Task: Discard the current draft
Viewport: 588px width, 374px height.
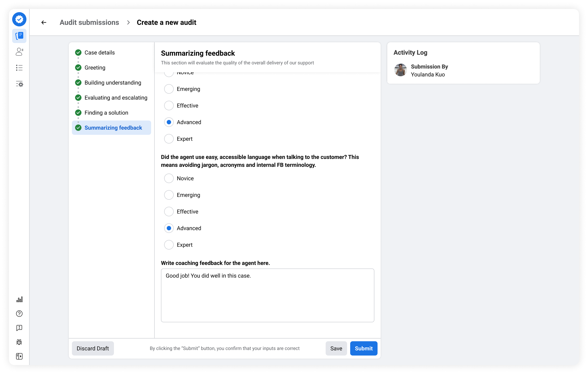Action: point(93,348)
